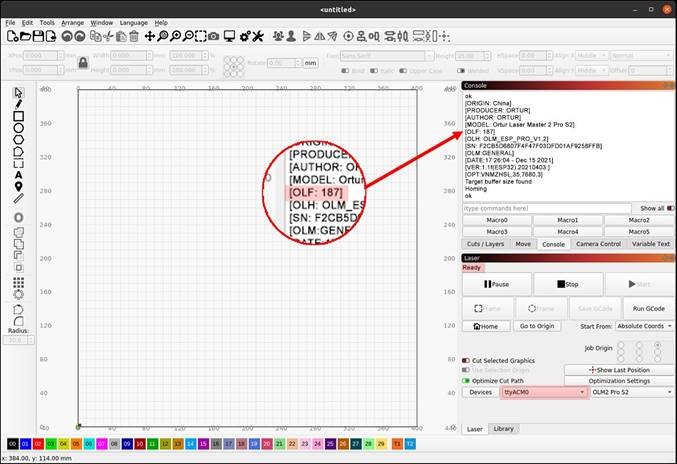Image resolution: width=677 pixels, height=464 pixels.
Task: Toggle the Show all switch
Action: [670, 208]
